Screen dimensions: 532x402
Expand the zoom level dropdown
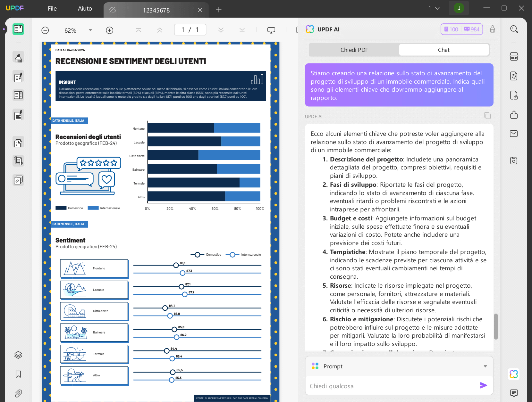[x=90, y=30]
